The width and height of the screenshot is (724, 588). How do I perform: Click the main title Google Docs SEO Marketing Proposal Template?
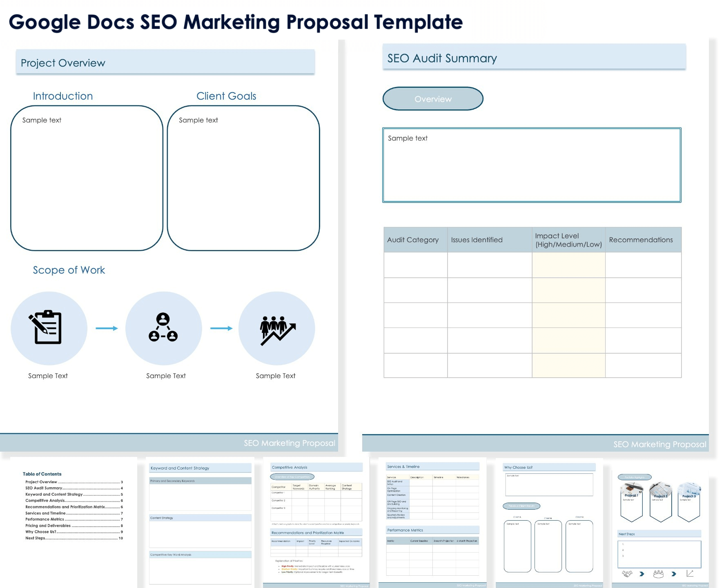236,22
